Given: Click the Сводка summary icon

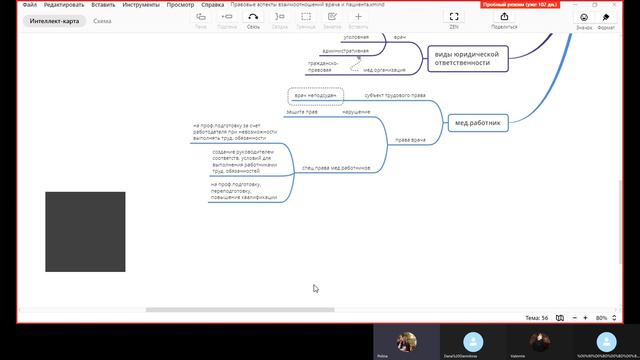Looking at the screenshot, I should [280, 17].
